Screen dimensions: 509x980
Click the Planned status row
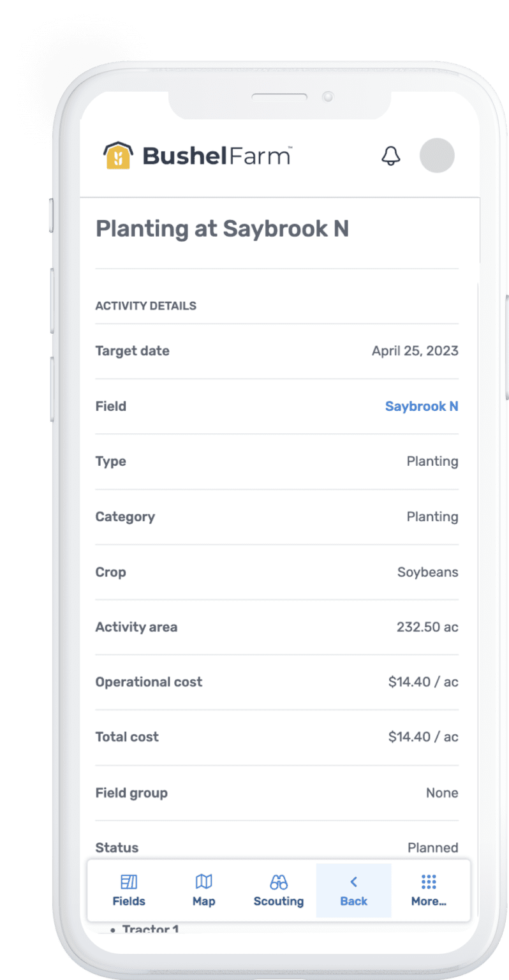click(276, 847)
